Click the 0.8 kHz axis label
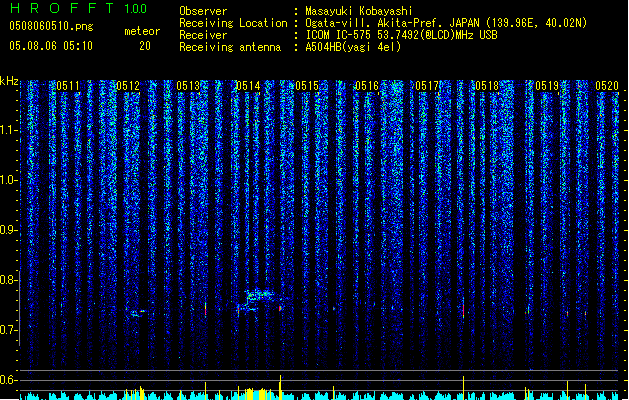 [x=8, y=280]
